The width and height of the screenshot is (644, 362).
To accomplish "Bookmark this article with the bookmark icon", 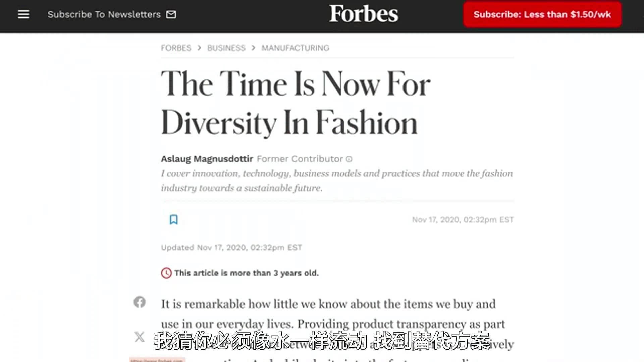I will click(x=173, y=220).
